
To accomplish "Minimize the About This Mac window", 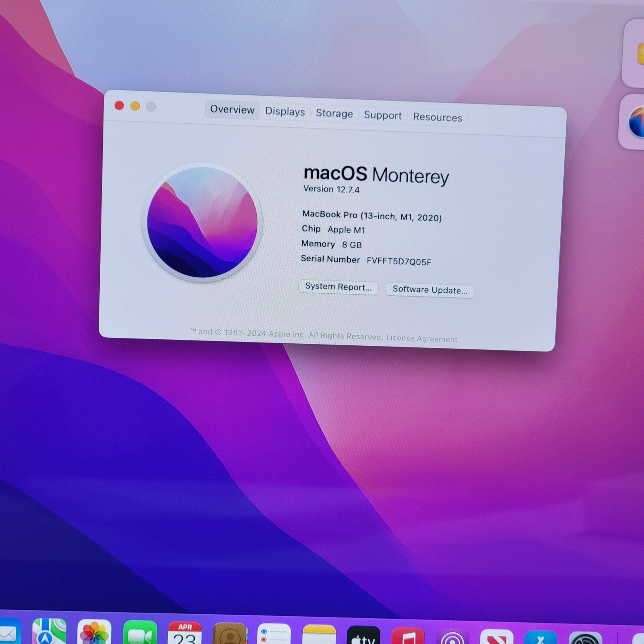I will [x=135, y=106].
